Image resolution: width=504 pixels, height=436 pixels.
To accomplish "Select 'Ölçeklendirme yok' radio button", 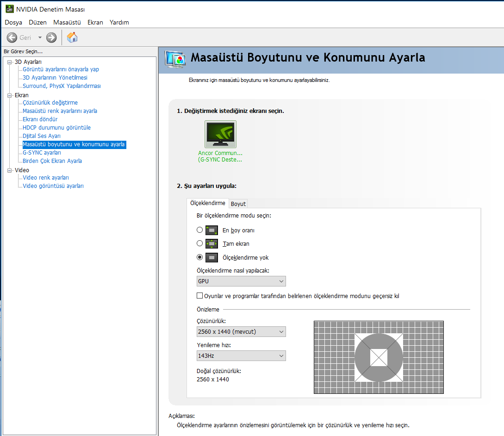I will 199,257.
